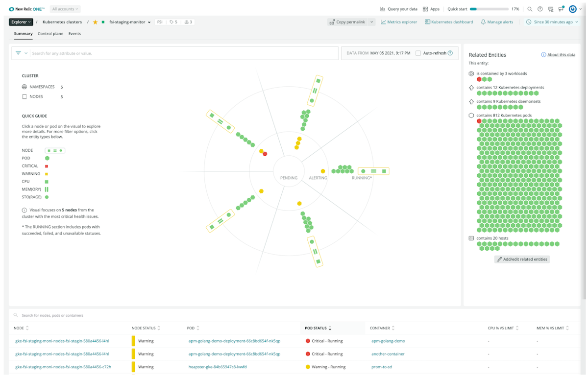Open the Apps grid icon
The width and height of the screenshot is (588, 378).
coord(425,9)
